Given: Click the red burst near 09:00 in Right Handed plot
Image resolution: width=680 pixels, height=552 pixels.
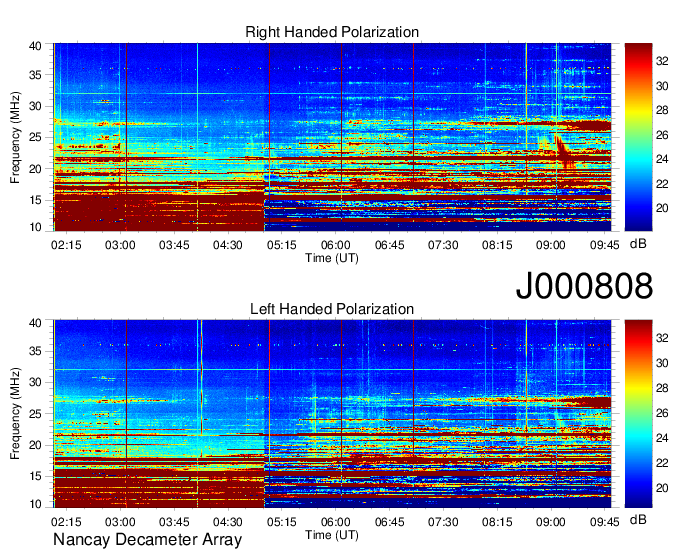Looking at the screenshot, I should coord(564,152).
